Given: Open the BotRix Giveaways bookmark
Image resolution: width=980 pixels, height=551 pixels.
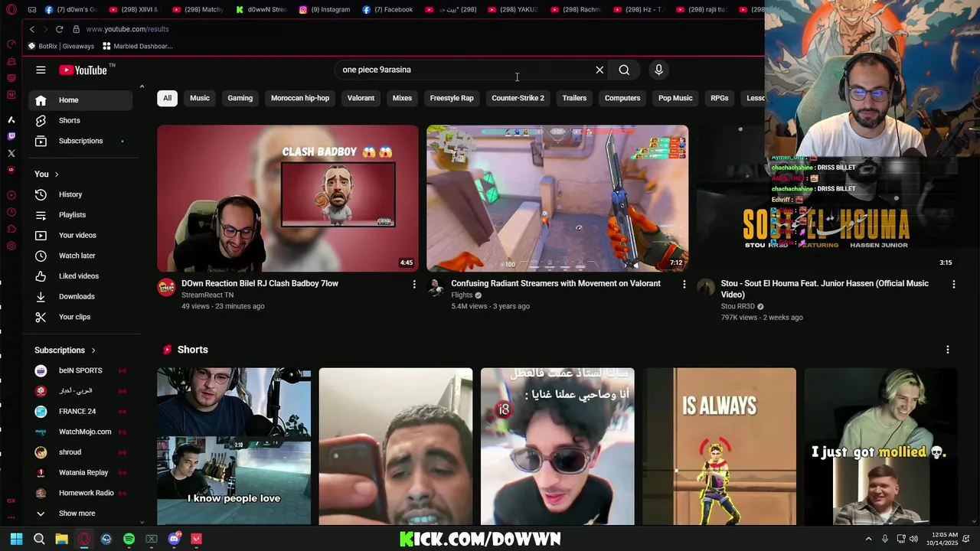Looking at the screenshot, I should click(x=60, y=46).
